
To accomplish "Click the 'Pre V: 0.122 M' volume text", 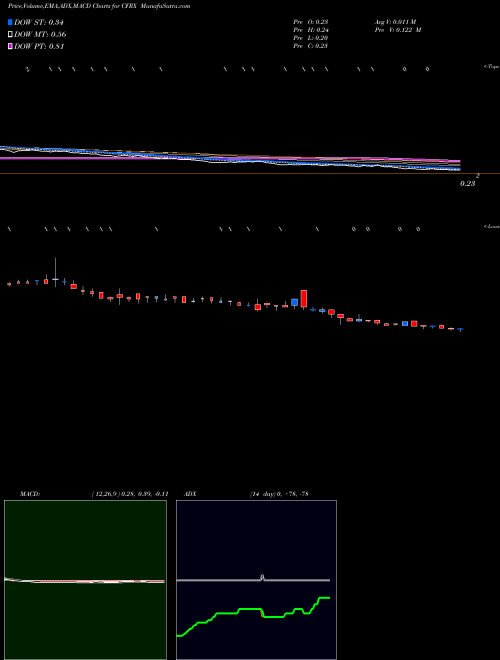I will pyautogui.click(x=398, y=30).
